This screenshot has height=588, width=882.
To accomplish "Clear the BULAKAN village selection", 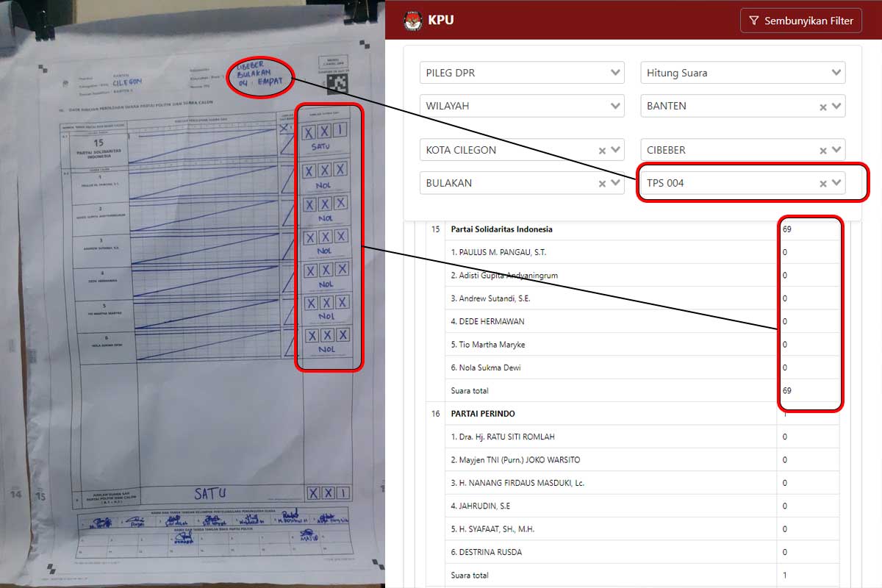I will coord(602,184).
